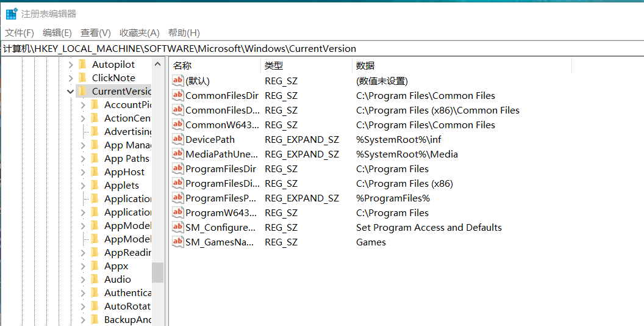Click the AppHost folder icon
Image resolution: width=644 pixels, height=326 pixels.
click(95, 172)
